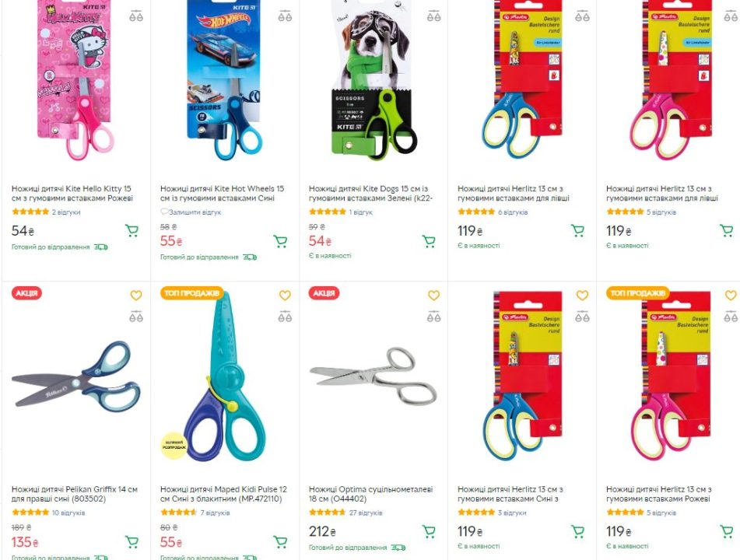This screenshot has height=560, width=740.
Task: Leave a review for Kite Hot Wheels
Action: [191, 212]
